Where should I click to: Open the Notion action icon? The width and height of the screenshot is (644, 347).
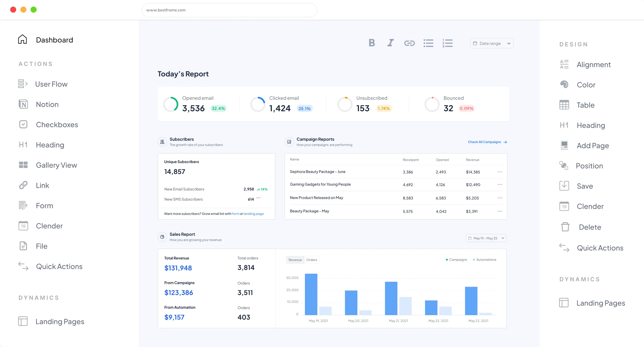[23, 104]
